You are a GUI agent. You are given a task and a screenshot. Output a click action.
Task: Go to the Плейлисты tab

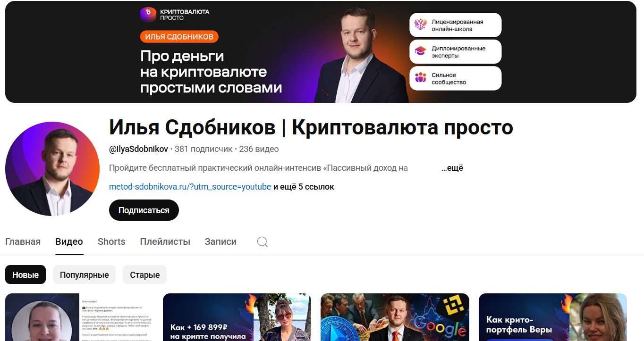(165, 242)
